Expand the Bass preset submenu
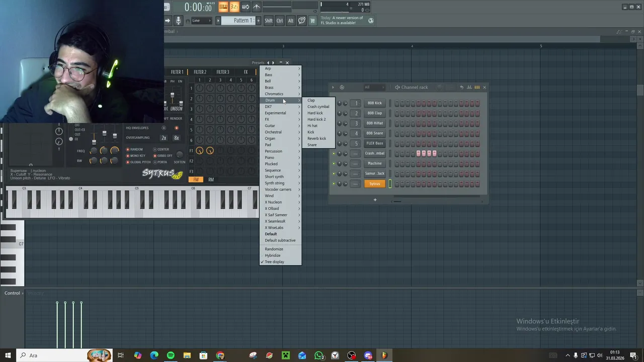This screenshot has width=644, height=362. [x=280, y=75]
